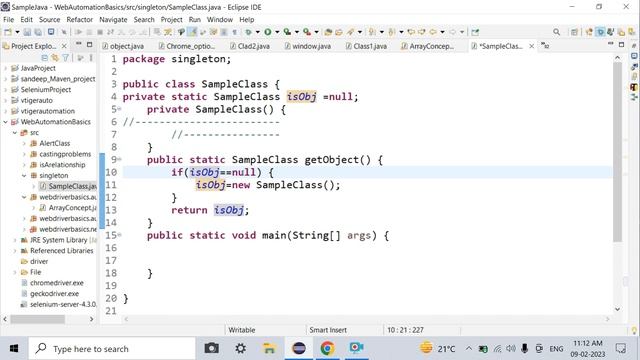
Task: Click the toolbar Search magnifier icon
Action: coord(556,32)
